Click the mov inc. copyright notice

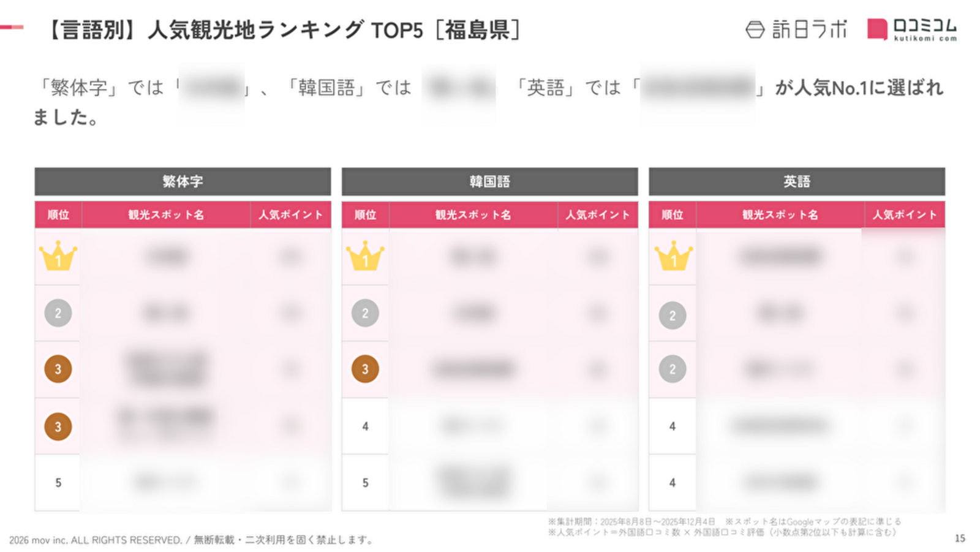tap(191, 540)
